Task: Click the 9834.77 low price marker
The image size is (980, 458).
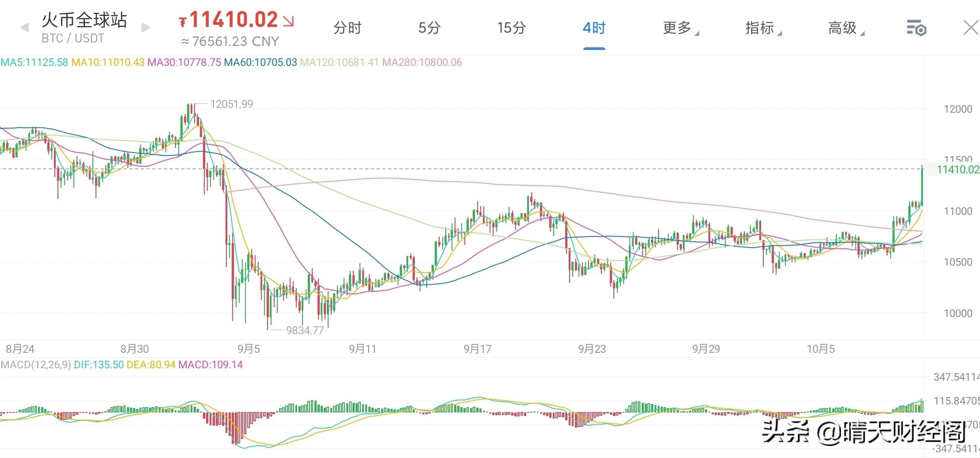Action: 305,330
